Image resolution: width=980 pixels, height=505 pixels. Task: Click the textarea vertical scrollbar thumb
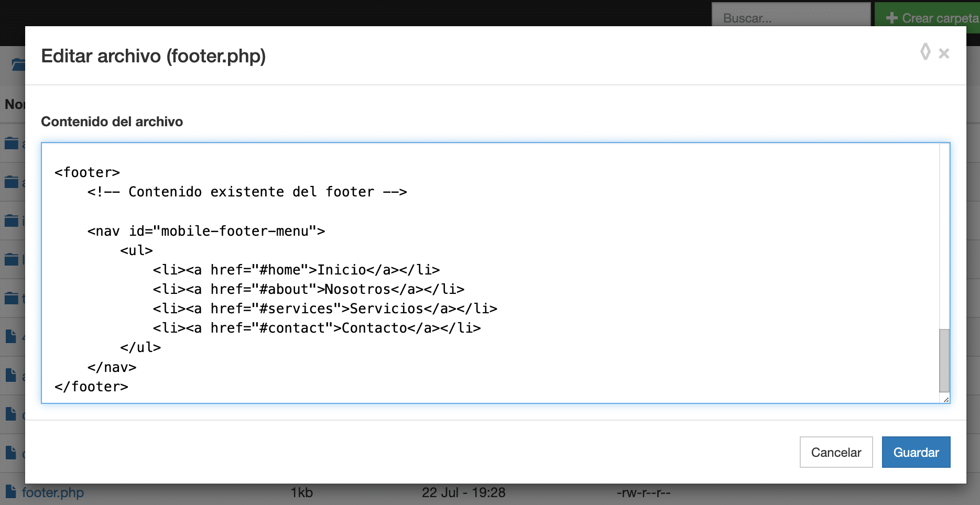(x=944, y=360)
